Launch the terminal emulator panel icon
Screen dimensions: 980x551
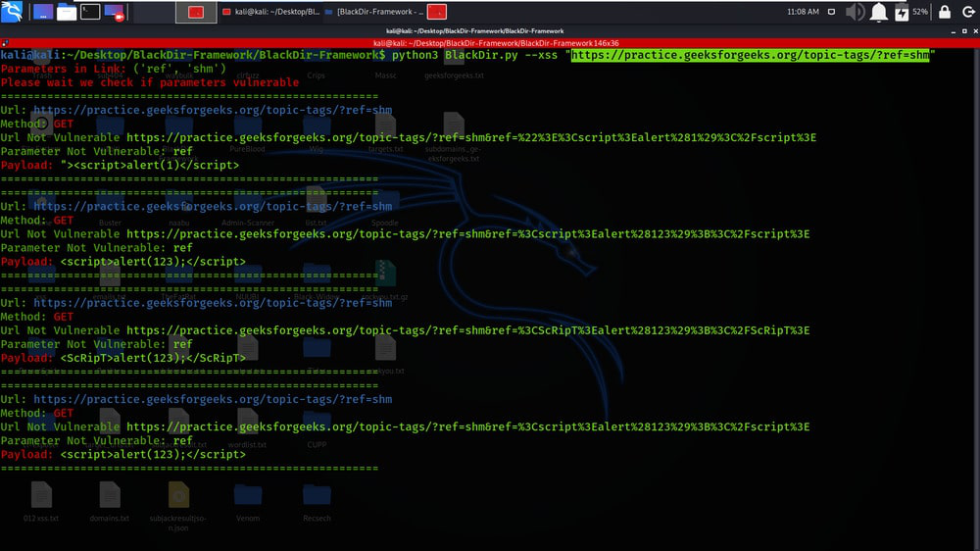(90, 12)
